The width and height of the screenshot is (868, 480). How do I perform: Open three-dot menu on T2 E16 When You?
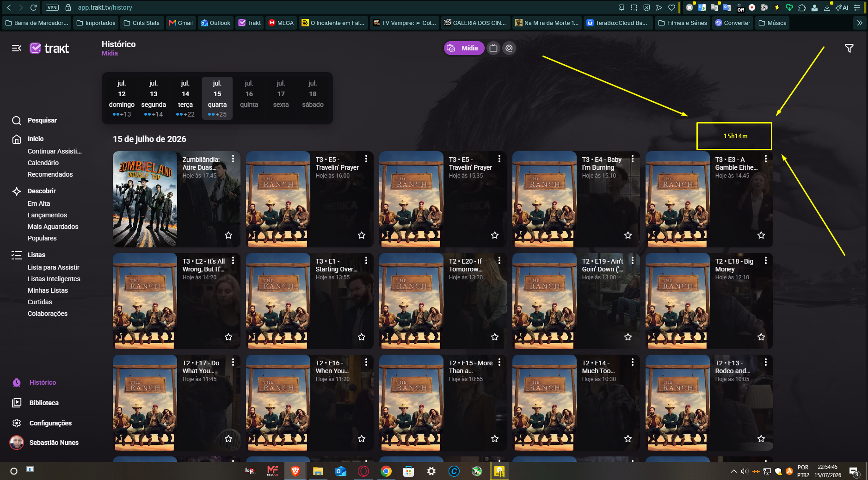[x=366, y=362]
